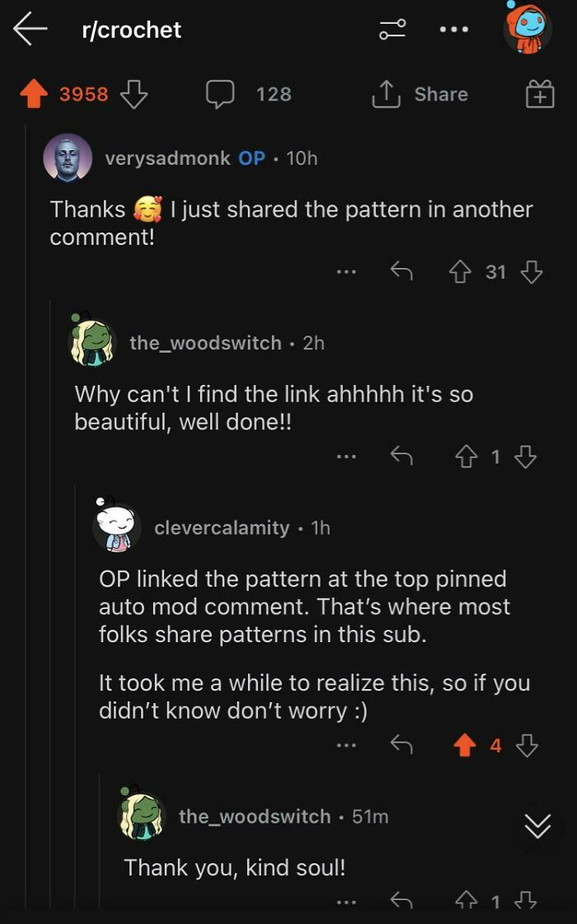Viewport: 577px width, 924px height.
Task: Reply to clevercalamity's comment
Action: [x=401, y=745]
